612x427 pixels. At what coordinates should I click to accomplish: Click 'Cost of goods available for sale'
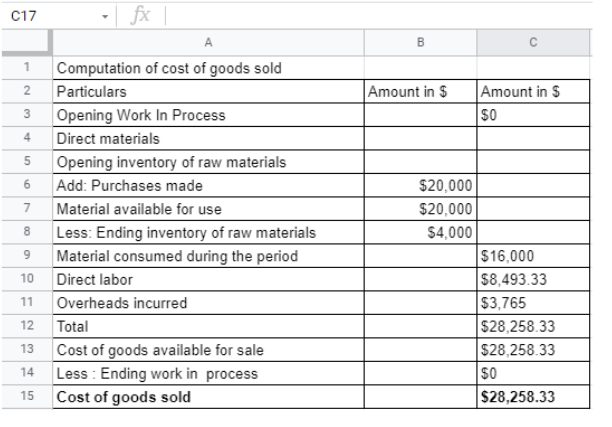tap(208, 350)
